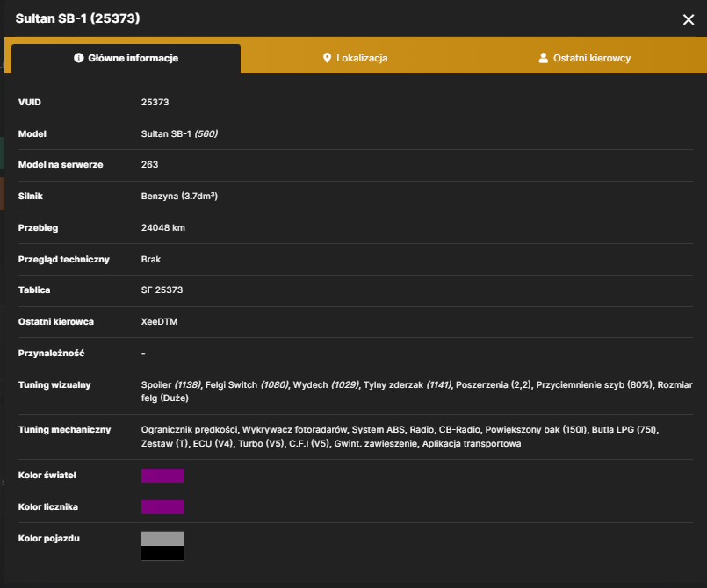
Task: Click the VUID row label
Action: pyautogui.click(x=29, y=103)
